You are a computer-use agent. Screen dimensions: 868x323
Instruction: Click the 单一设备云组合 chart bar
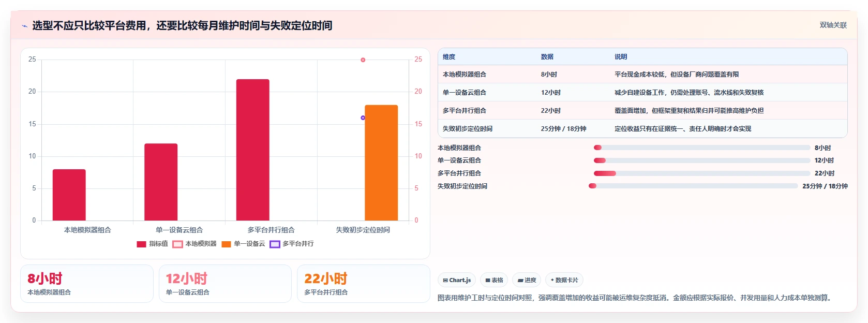pos(161,182)
